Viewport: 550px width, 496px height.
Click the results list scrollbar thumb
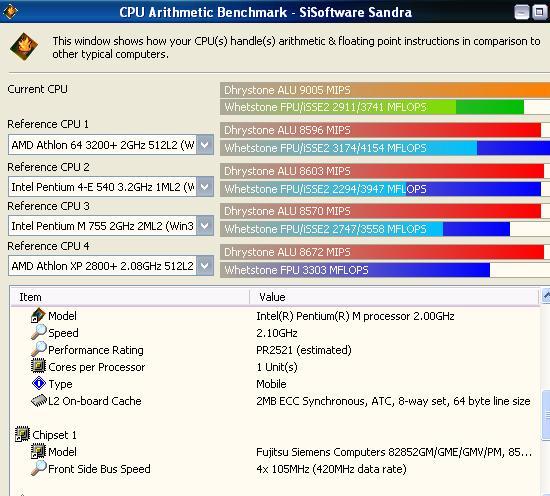(x=546, y=415)
